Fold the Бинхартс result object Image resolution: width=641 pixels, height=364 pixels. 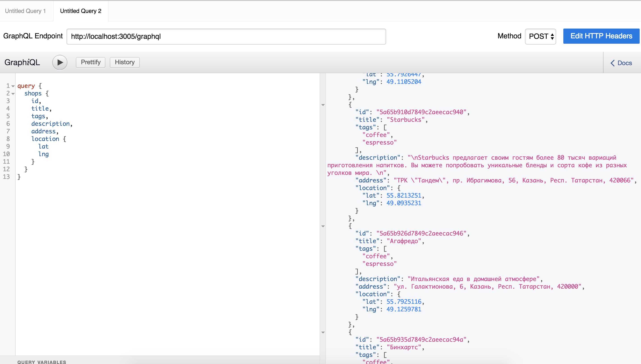tap(323, 333)
